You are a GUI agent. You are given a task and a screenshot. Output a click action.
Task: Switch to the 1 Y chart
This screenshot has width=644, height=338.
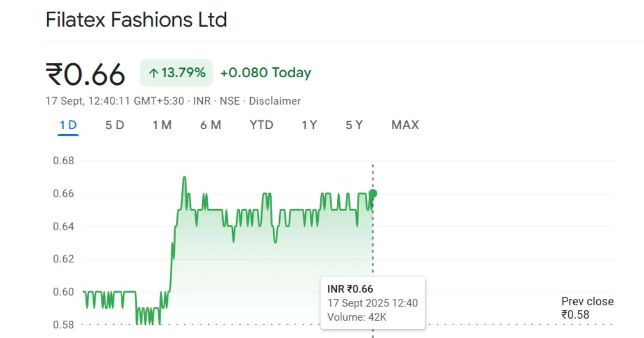pos(309,126)
